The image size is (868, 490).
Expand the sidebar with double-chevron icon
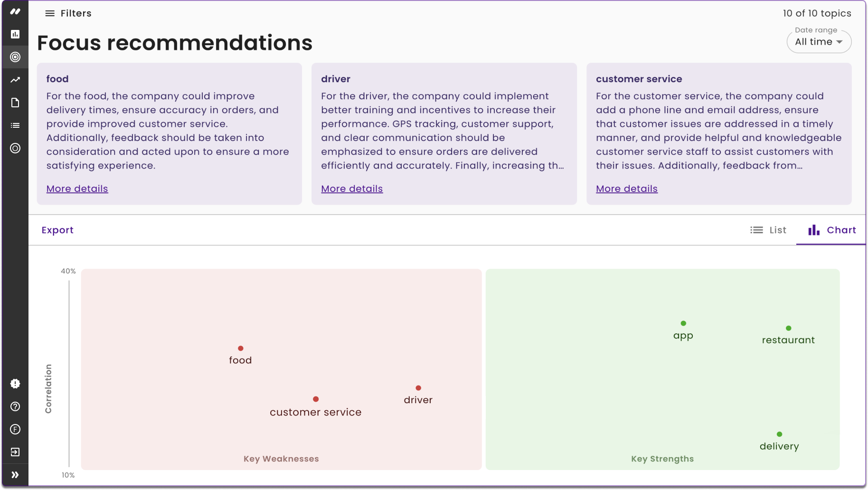coord(15,475)
